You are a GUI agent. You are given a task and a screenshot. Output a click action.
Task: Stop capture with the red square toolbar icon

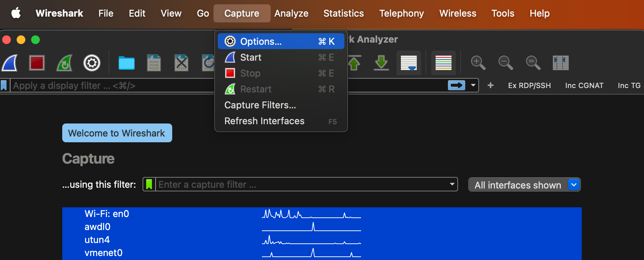coord(37,63)
